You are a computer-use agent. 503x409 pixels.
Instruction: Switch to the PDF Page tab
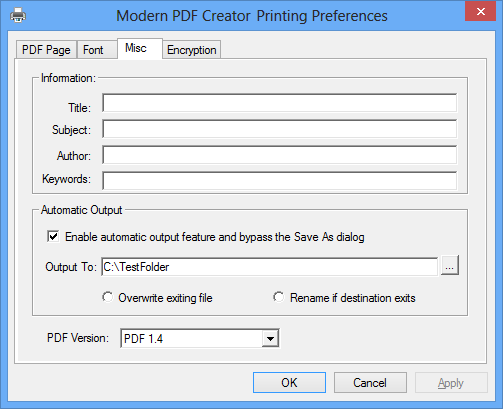click(46, 50)
